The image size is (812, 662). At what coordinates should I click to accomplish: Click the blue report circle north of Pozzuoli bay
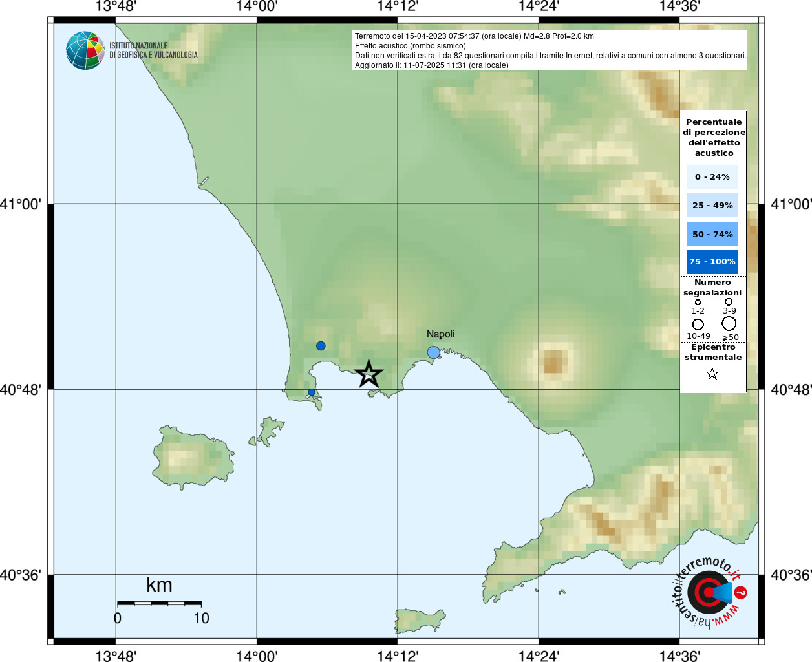click(x=321, y=346)
